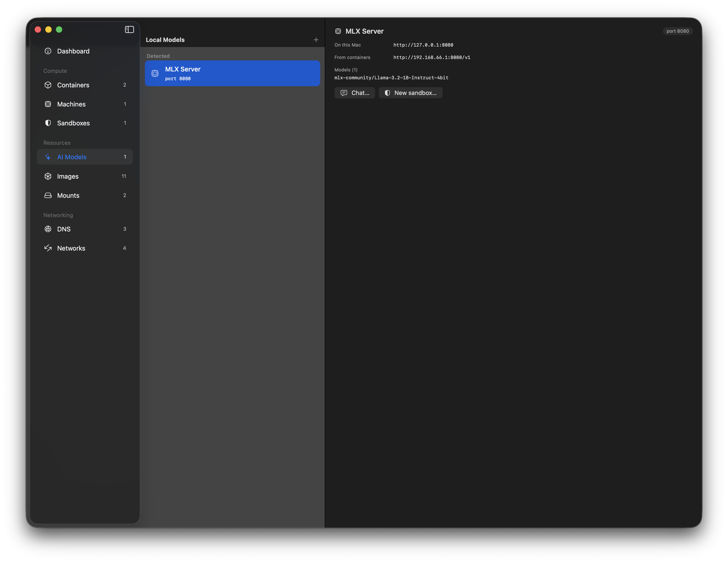Click the port 8080 badge
The height and width of the screenshot is (562, 728).
tap(677, 31)
